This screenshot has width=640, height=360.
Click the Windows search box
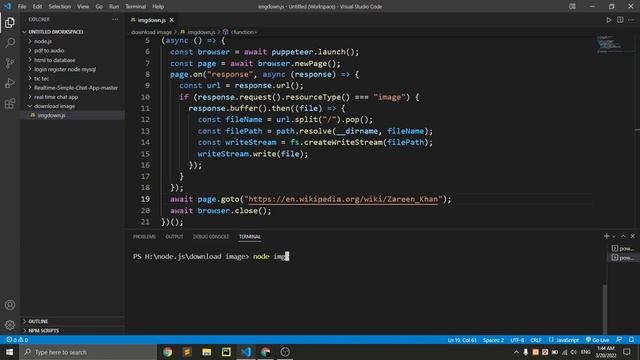click(88, 352)
